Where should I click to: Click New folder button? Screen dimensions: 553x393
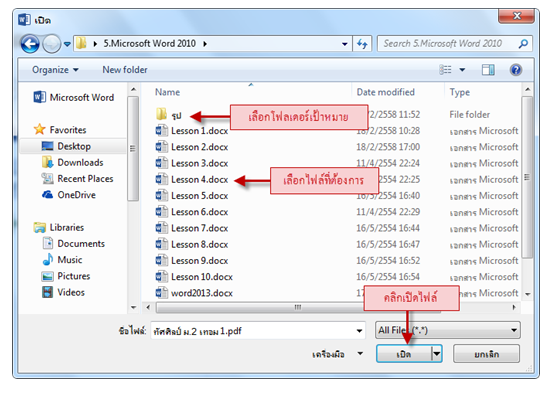(125, 70)
